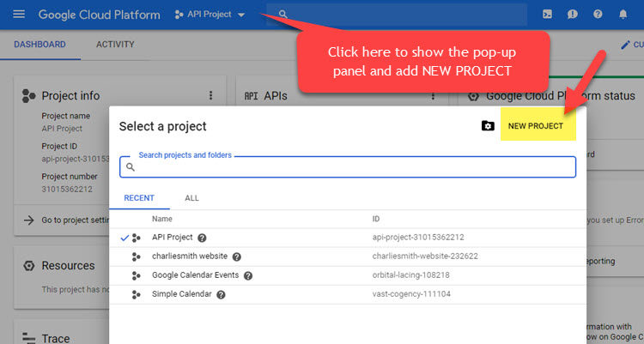Click project number 31015362212 value
This screenshot has height=344, width=644.
[x=67, y=190]
